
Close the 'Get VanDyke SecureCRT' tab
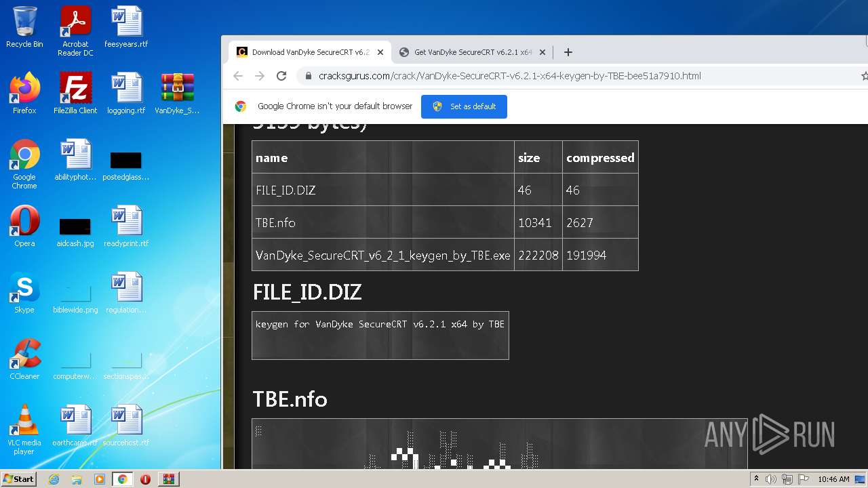coord(542,52)
